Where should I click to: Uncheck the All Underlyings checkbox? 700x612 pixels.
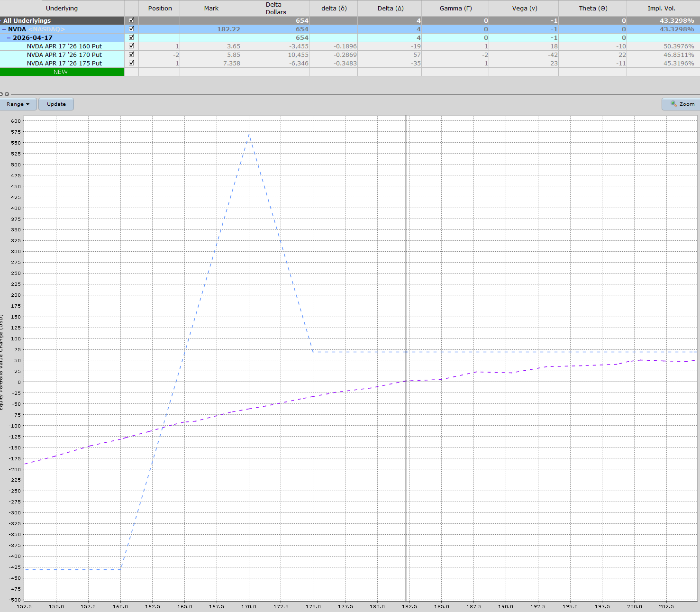click(131, 20)
